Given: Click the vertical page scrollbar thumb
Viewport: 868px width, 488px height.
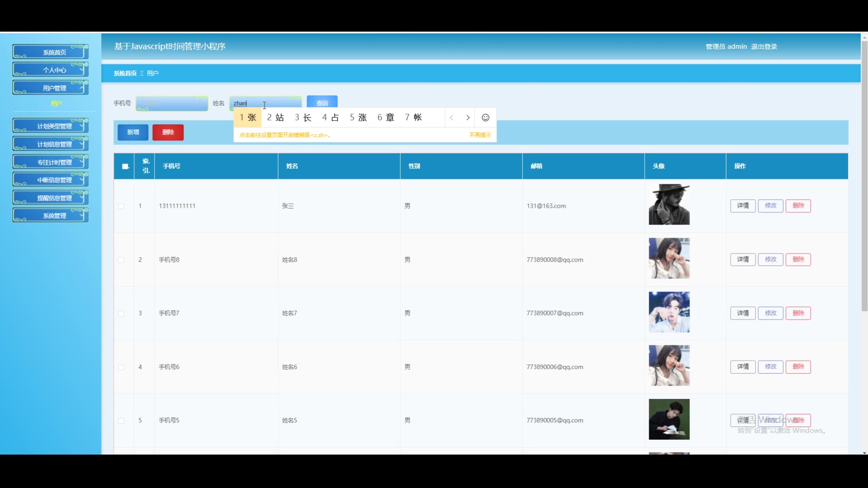Looking at the screenshot, I should click(x=864, y=176).
